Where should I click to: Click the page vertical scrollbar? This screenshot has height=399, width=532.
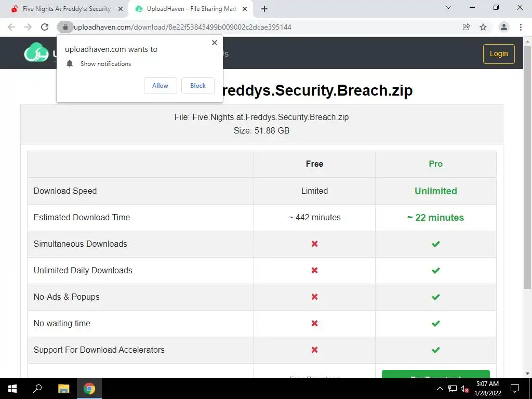click(527, 167)
